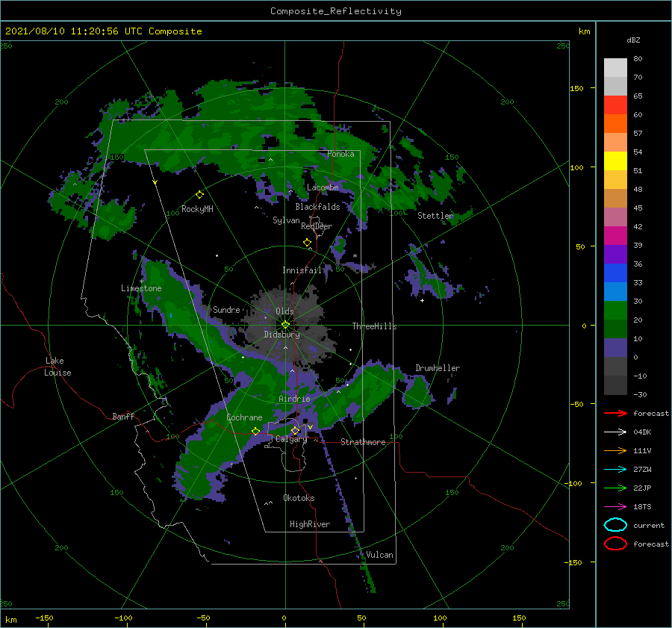Select the bright green 20-30 dBZ swatch

(615, 311)
